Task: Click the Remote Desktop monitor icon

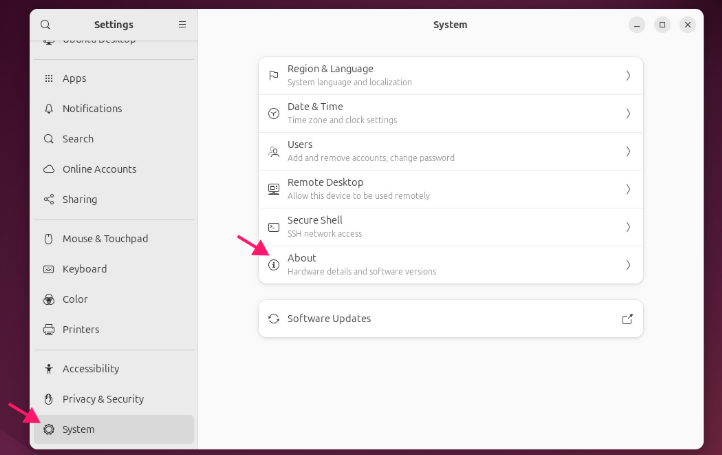Action: click(x=274, y=189)
